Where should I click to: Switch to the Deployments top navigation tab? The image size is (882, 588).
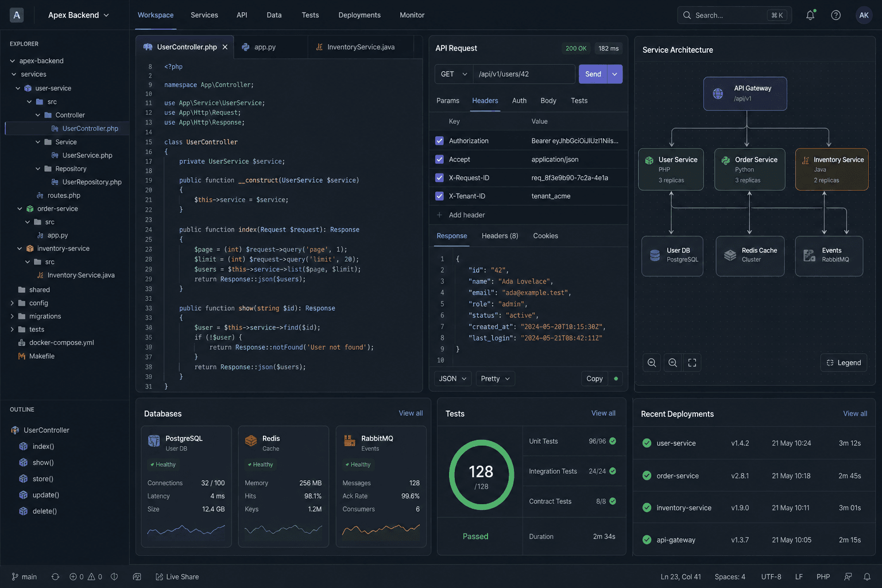(359, 15)
